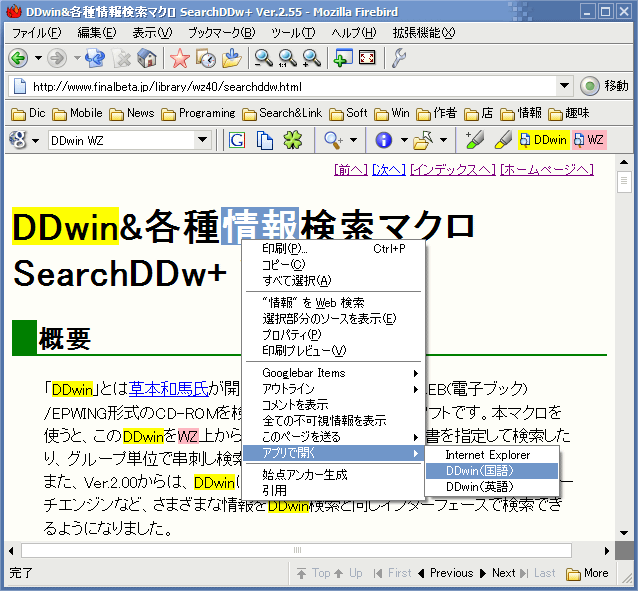Click the Googlebar Google logo icon
This screenshot has width=638, height=591.
(18, 140)
